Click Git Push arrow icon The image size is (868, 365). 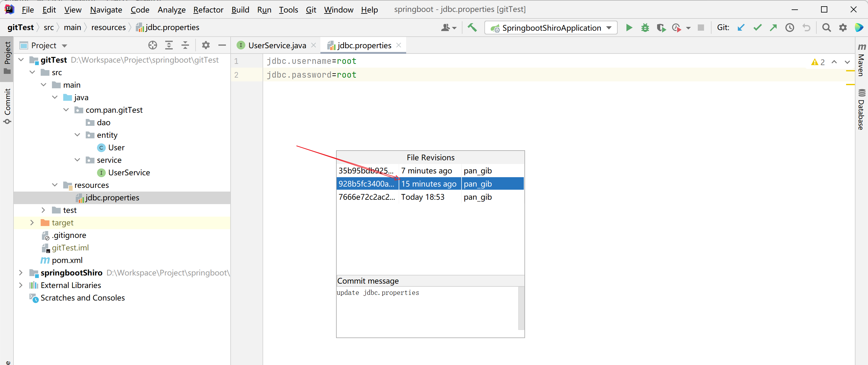pos(773,28)
